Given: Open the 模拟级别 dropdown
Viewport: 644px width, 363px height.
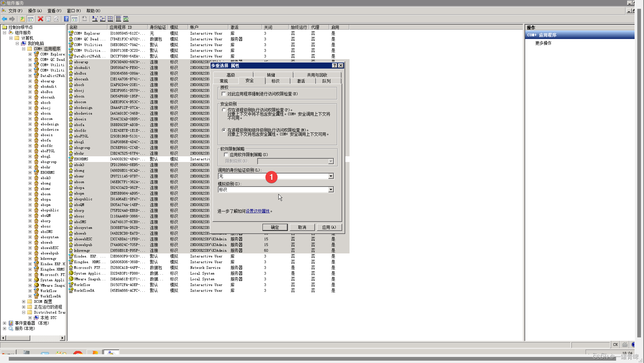Looking at the screenshot, I should coord(331,189).
